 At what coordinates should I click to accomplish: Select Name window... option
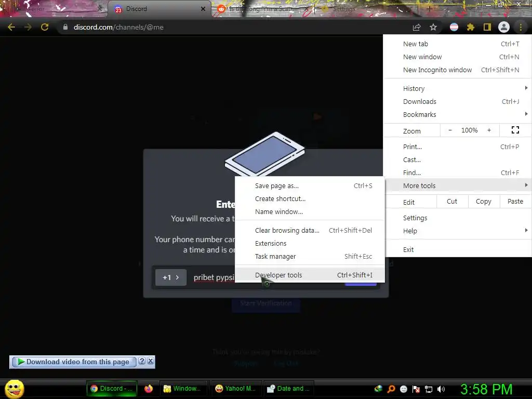[310, 212]
